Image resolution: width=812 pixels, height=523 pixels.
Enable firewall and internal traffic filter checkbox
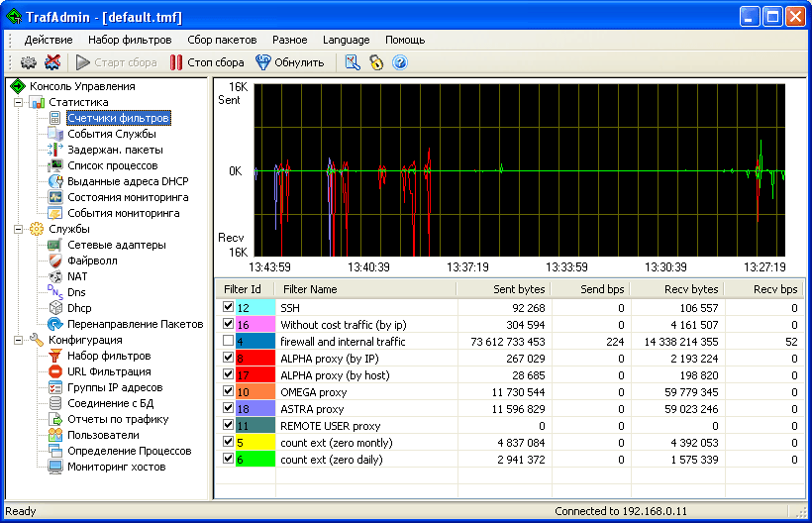click(229, 342)
